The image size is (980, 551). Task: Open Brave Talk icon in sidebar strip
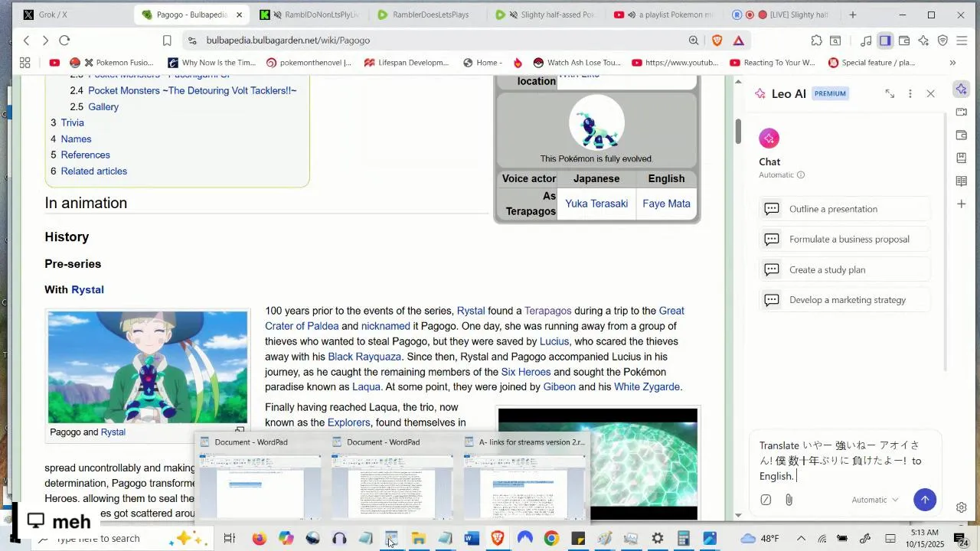962,112
